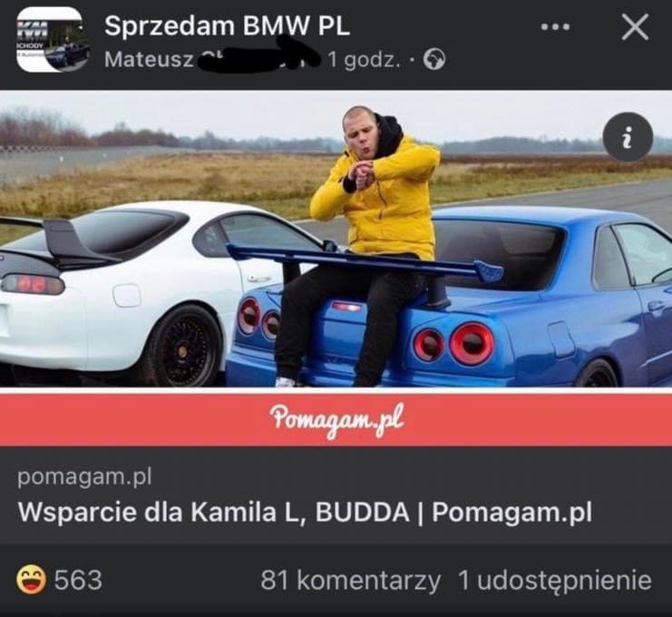Open the car photo link preview
The height and width of the screenshot is (617, 672).
336,239
